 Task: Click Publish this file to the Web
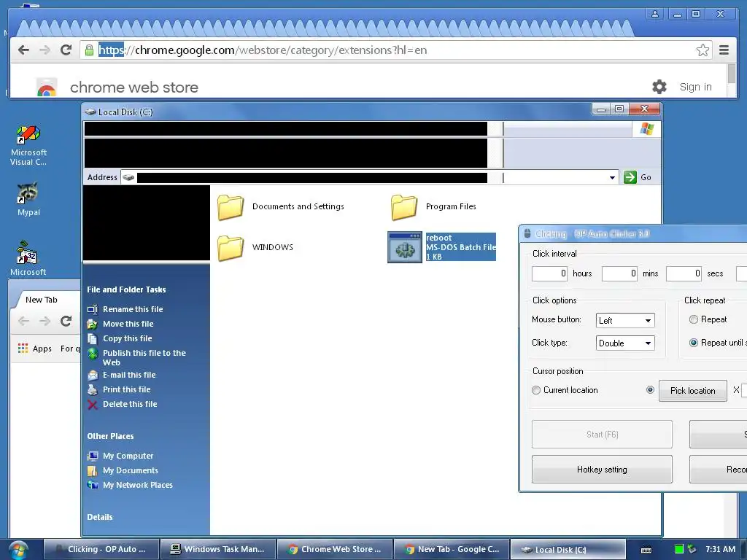[144, 357]
